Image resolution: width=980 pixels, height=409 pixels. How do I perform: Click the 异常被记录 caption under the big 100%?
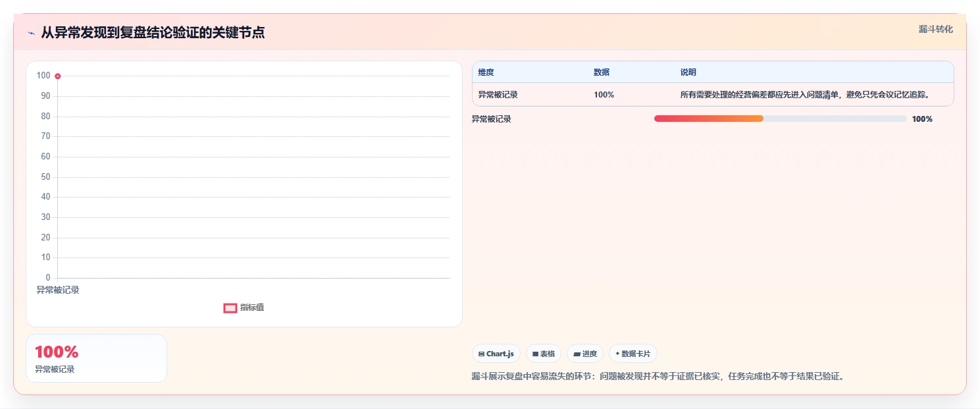[x=55, y=369]
